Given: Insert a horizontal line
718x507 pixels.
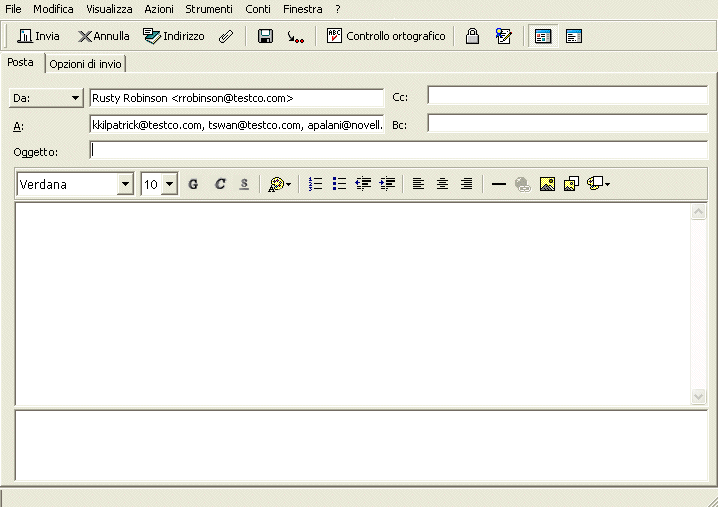Looking at the screenshot, I should pos(498,184).
